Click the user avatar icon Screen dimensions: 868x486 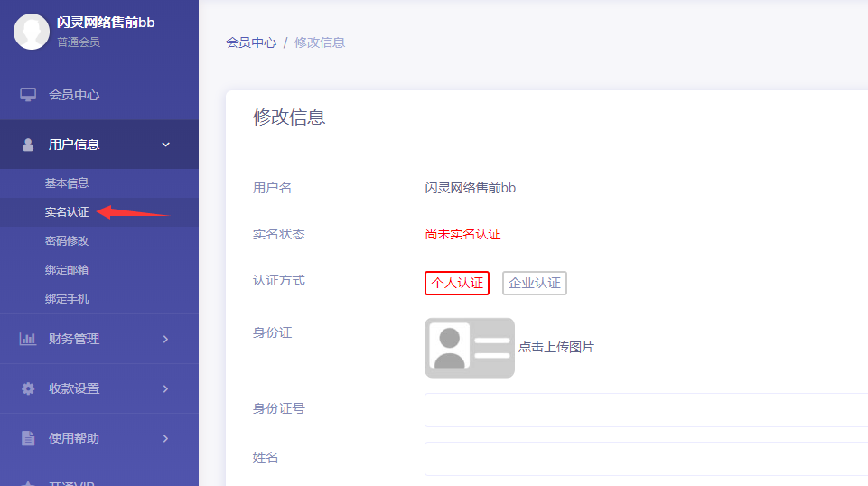coord(32,32)
